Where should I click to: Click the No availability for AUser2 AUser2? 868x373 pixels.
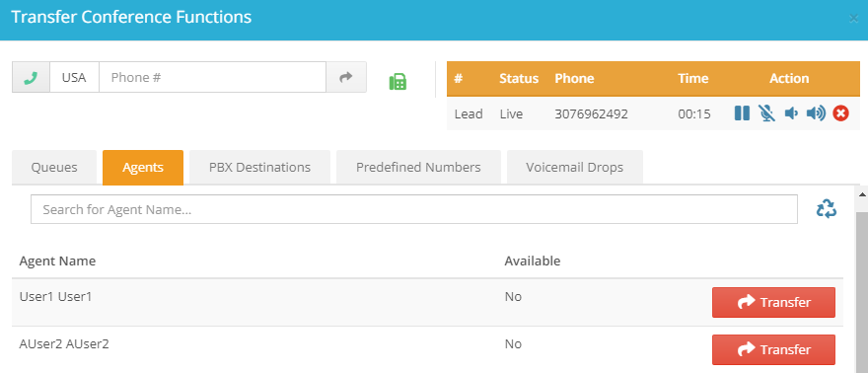click(x=513, y=344)
